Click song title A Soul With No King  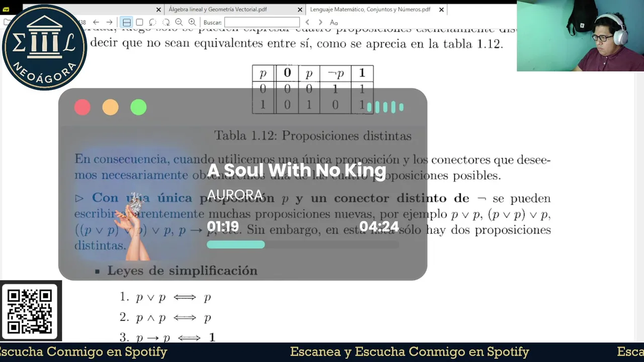(297, 170)
